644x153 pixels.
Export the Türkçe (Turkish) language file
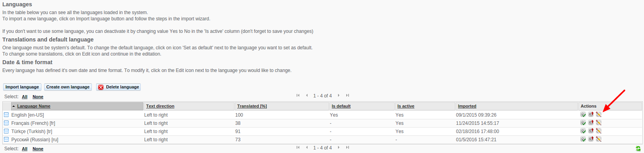[x=591, y=131]
